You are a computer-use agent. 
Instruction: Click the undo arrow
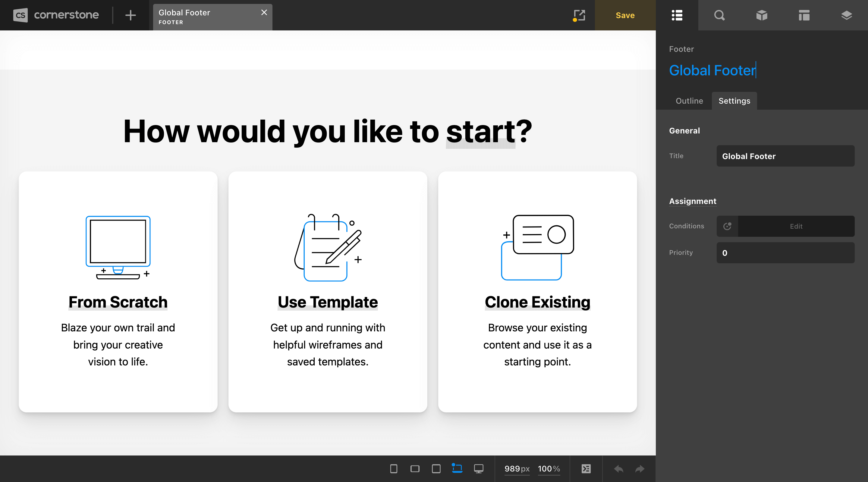pos(618,468)
